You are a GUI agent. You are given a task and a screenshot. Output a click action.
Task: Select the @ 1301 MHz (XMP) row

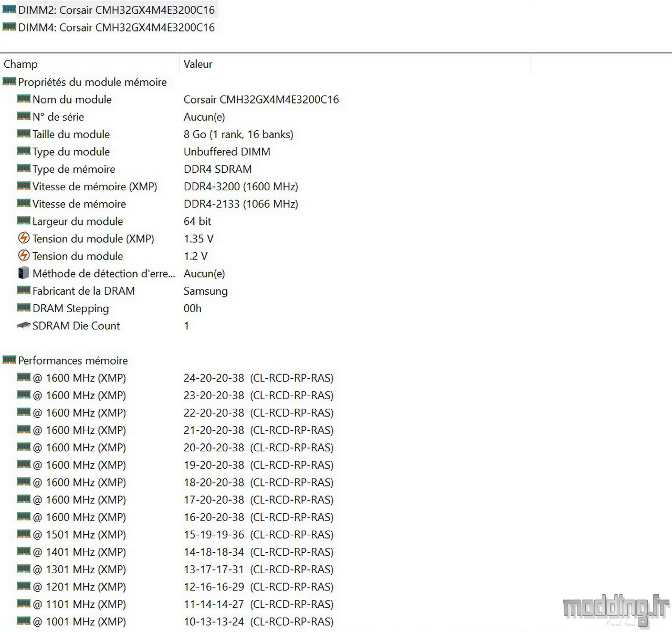point(79,569)
